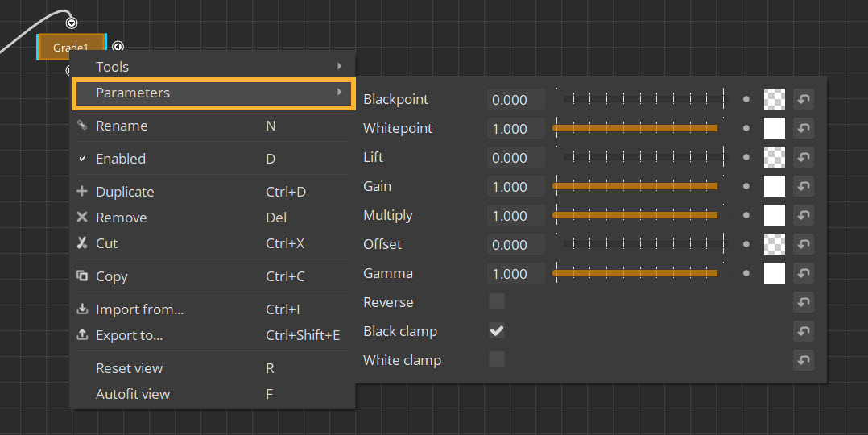This screenshot has width=868, height=435.
Task: Click the animation dot next to Whitepoint
Action: [746, 128]
